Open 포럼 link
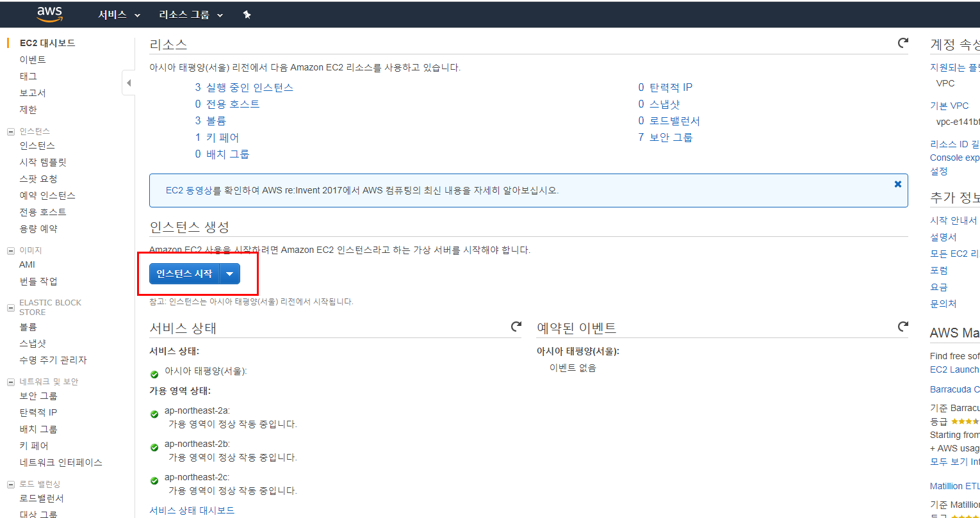980x518 pixels. [x=939, y=270]
